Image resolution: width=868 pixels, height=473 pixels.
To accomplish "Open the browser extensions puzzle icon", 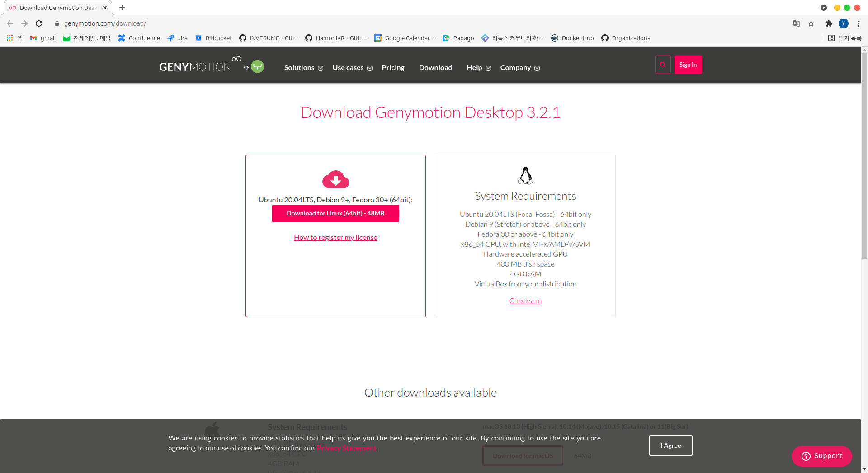I will pyautogui.click(x=829, y=23).
